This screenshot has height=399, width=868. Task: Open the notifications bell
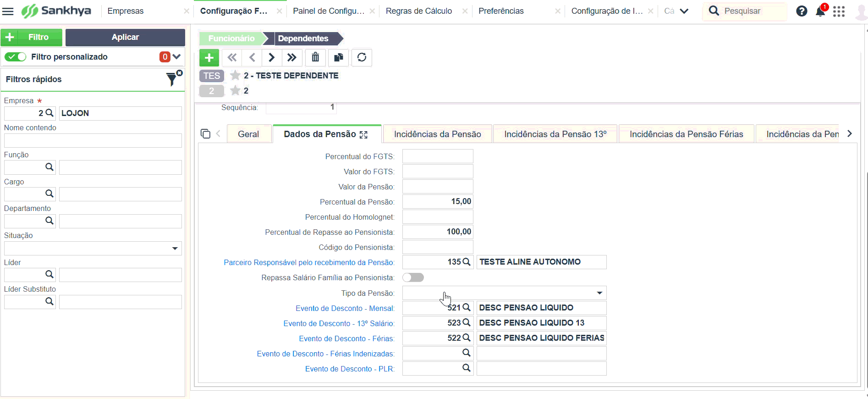pos(820,11)
